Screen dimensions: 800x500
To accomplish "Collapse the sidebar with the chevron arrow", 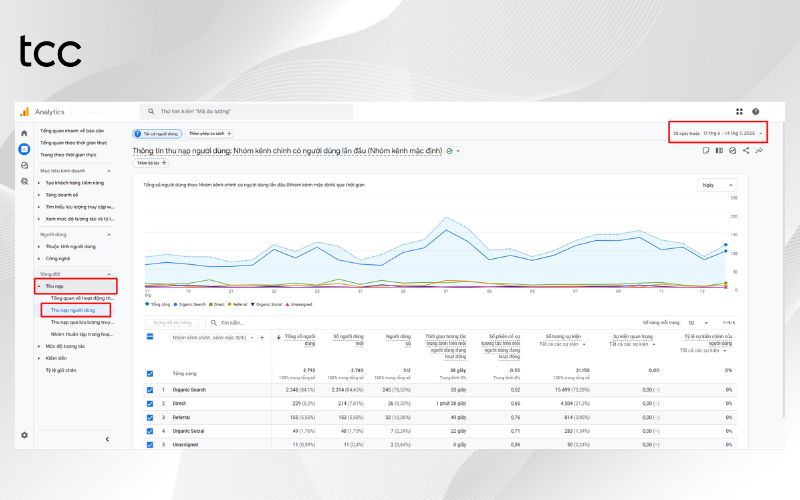I will pyautogui.click(x=107, y=439).
